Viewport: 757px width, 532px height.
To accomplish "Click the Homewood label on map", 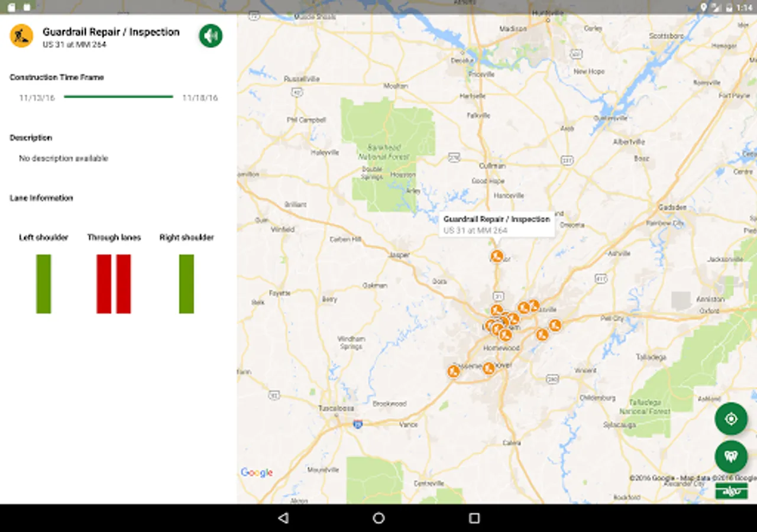I will click(502, 348).
